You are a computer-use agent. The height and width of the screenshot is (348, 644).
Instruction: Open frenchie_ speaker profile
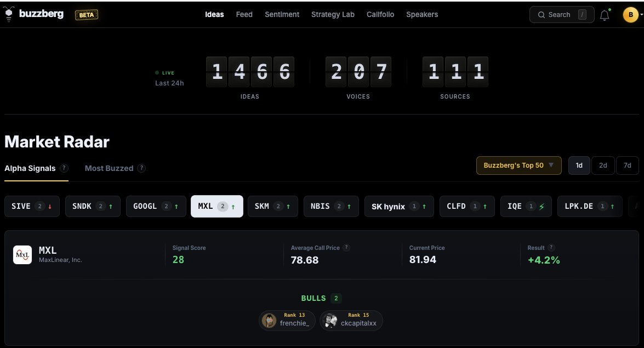click(x=287, y=320)
